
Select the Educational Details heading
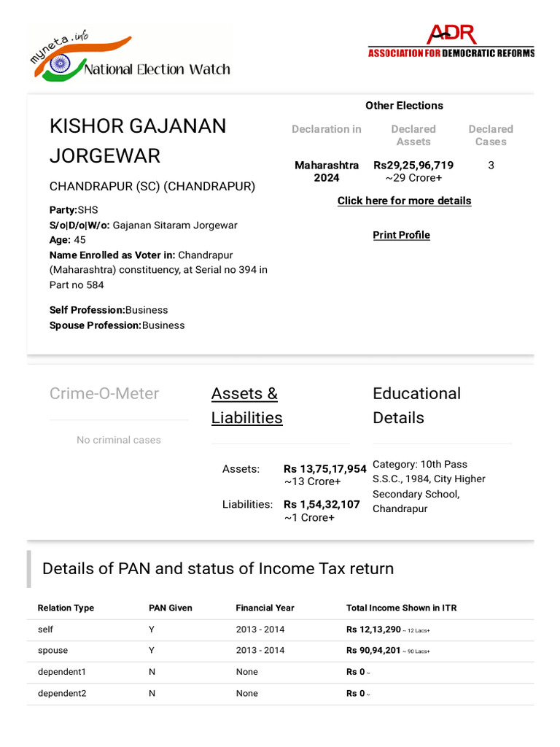416,406
